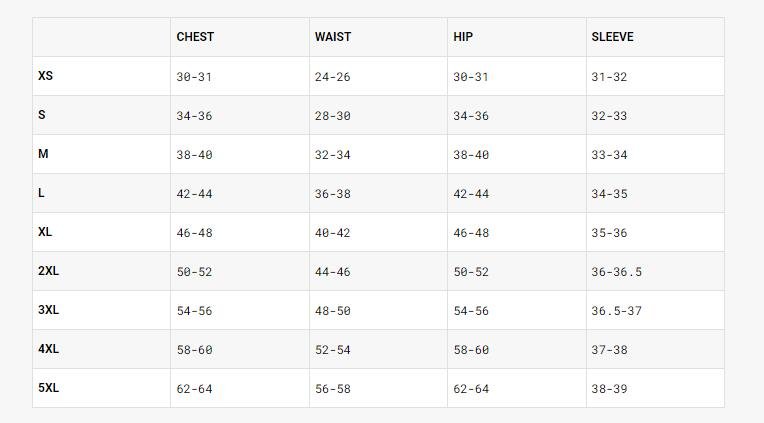Image resolution: width=764 pixels, height=423 pixels.
Task: Click the L hip value 42-44
Action: [471, 194]
